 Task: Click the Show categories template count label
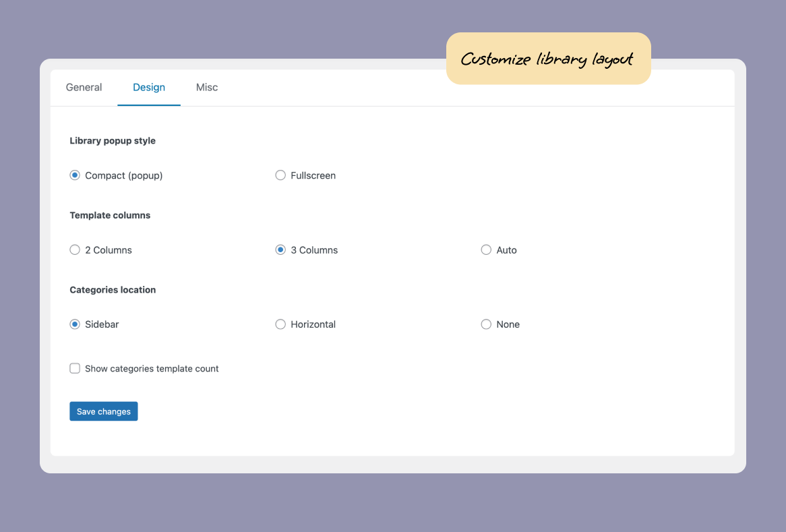click(152, 368)
